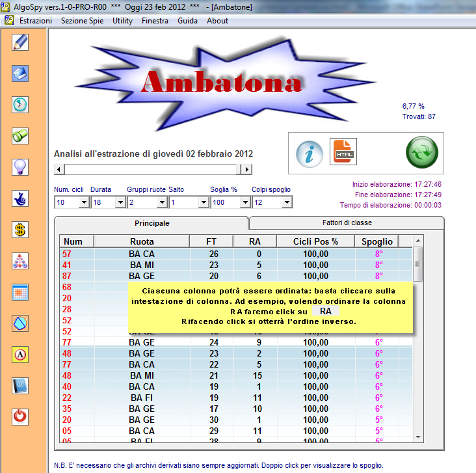This screenshot has width=476, height=473.
Task: Click the dollar sign icon
Action: [20, 230]
